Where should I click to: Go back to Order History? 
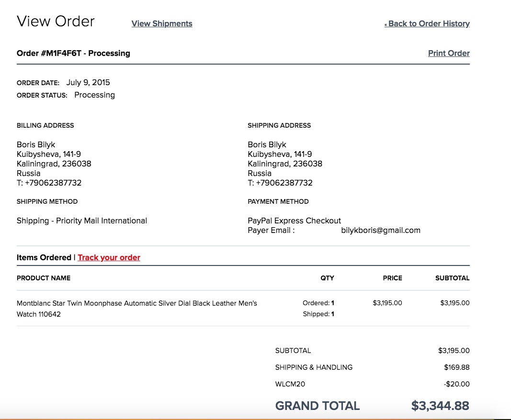point(428,23)
